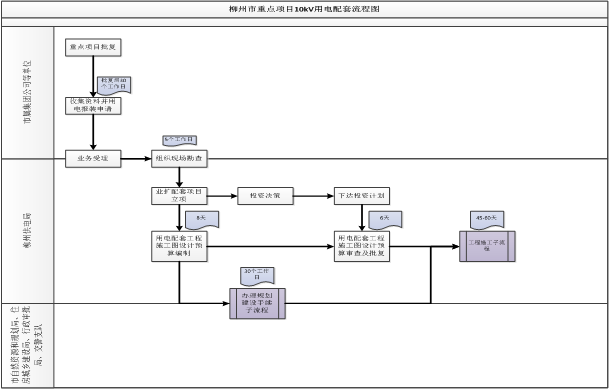Click the 施工图设计预算编制 process box
Screen dimensions: 611x391
pos(179,246)
